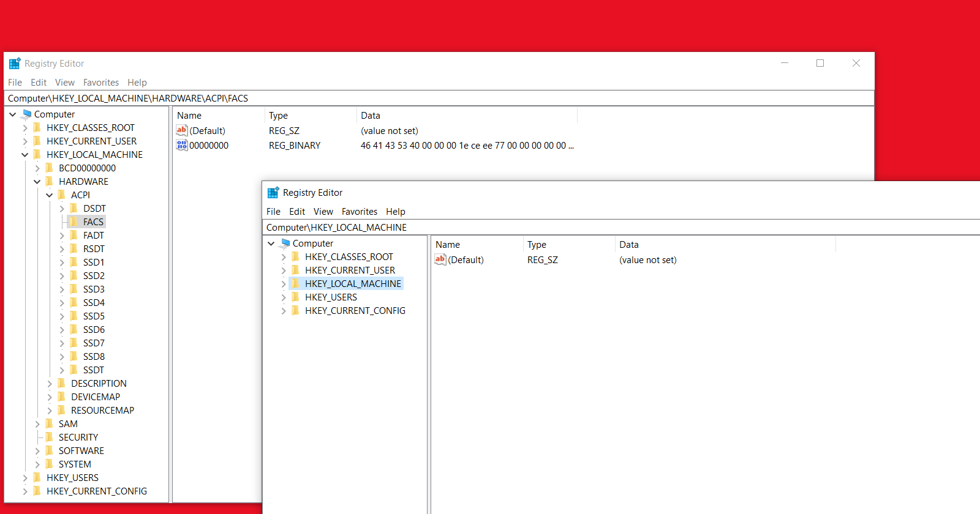Click the Computer icon in the front window tree
This screenshot has width=980, height=514.
(x=285, y=243)
